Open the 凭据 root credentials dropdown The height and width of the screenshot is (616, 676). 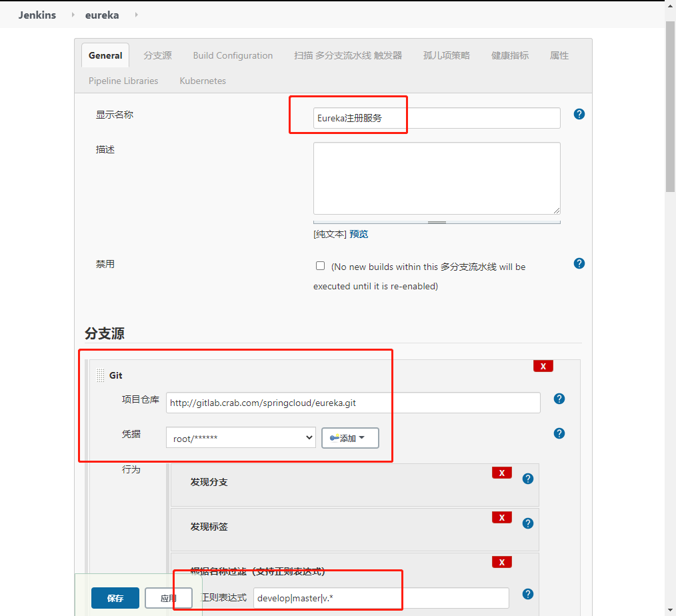[241, 437]
